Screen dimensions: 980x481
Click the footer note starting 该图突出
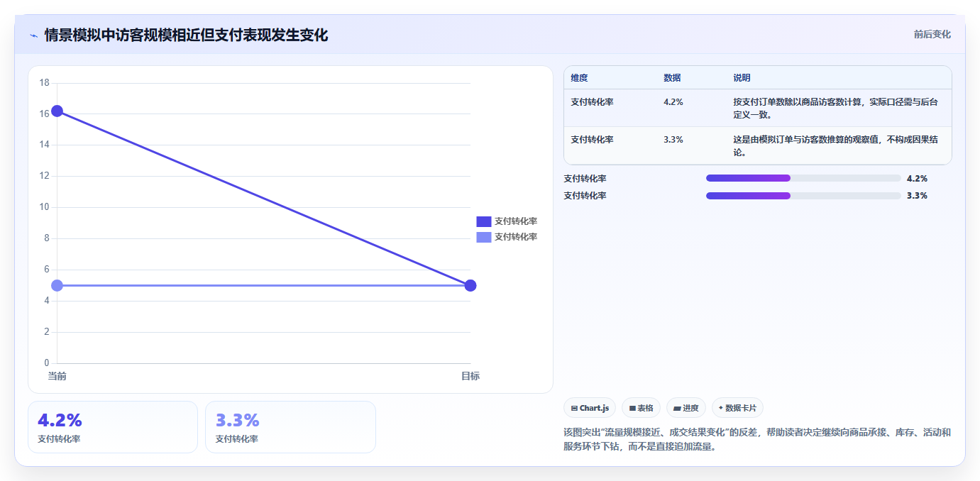point(757,440)
